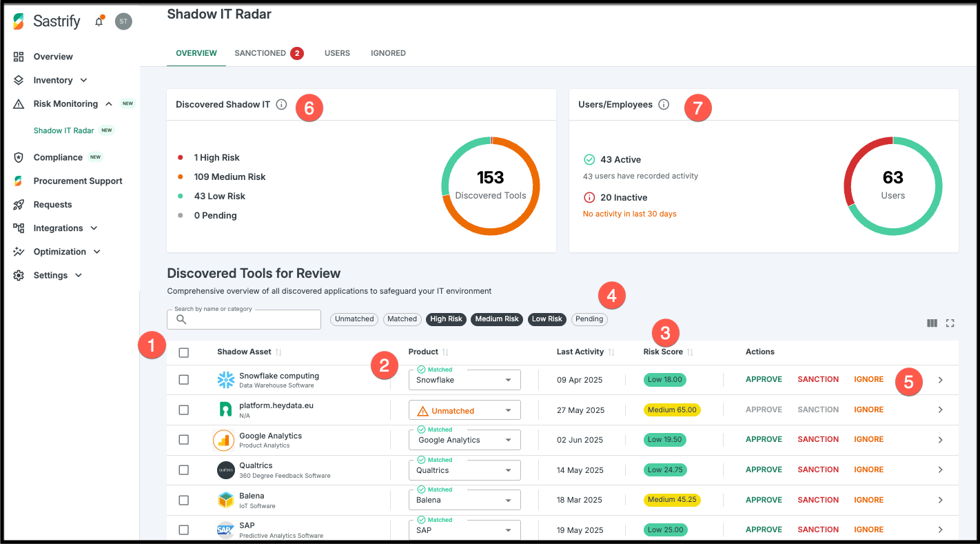Open the Snowflake product dropdown
This screenshot has height=544, width=980.
[465, 380]
